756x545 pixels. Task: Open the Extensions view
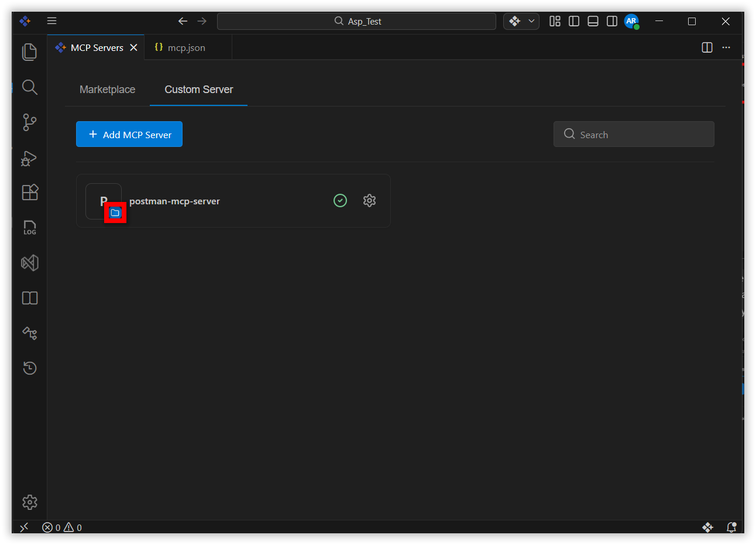pos(29,193)
